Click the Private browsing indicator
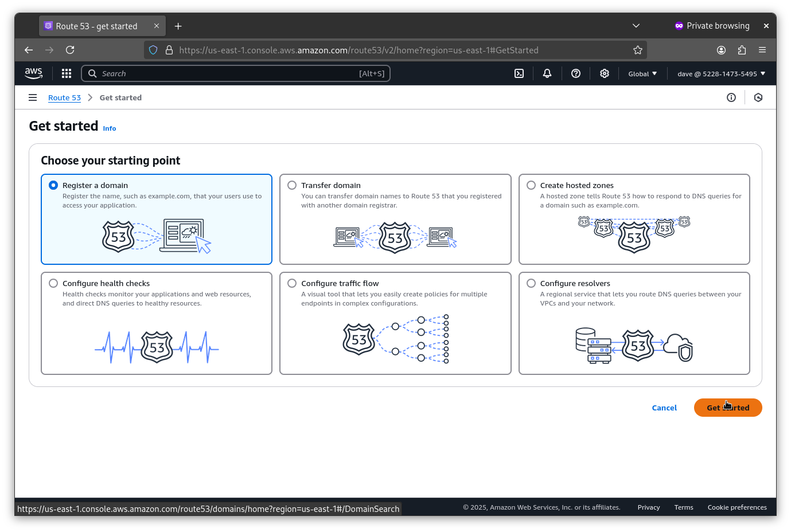The image size is (791, 532). [x=712, y=26]
